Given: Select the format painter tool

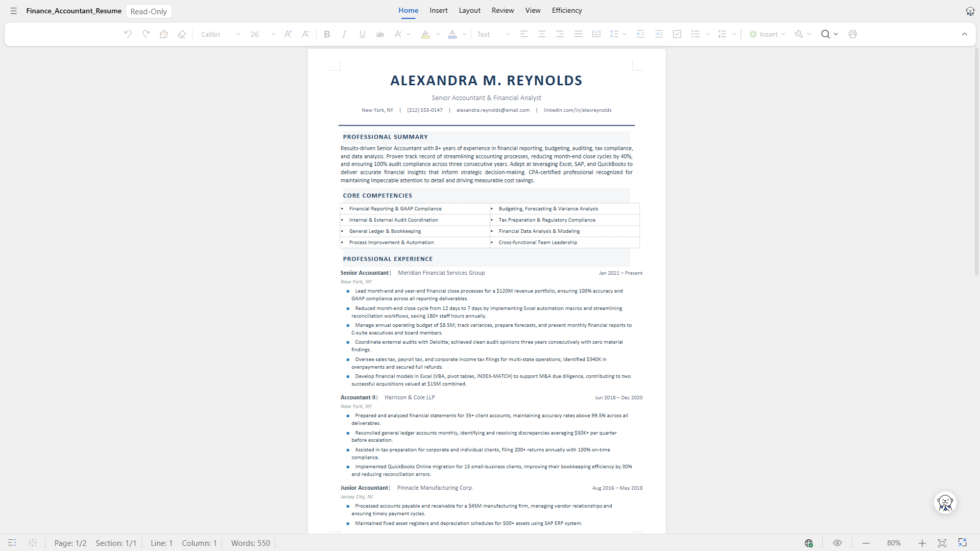Looking at the screenshot, I should coord(163,34).
